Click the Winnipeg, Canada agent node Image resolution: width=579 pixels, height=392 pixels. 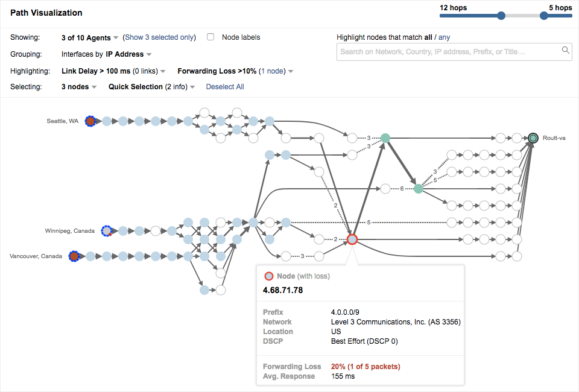[x=107, y=230]
